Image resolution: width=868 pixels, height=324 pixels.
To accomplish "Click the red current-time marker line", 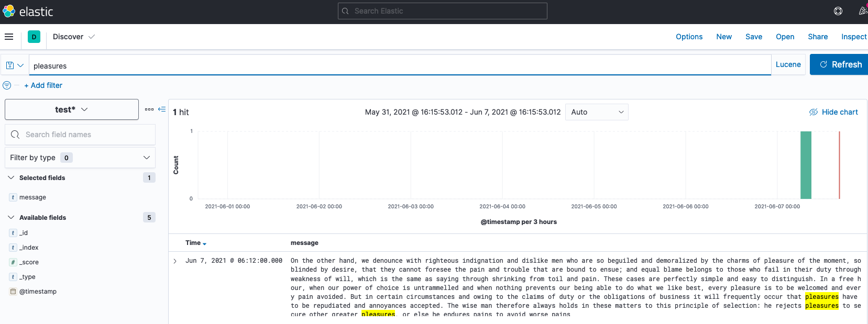I will pos(839,165).
